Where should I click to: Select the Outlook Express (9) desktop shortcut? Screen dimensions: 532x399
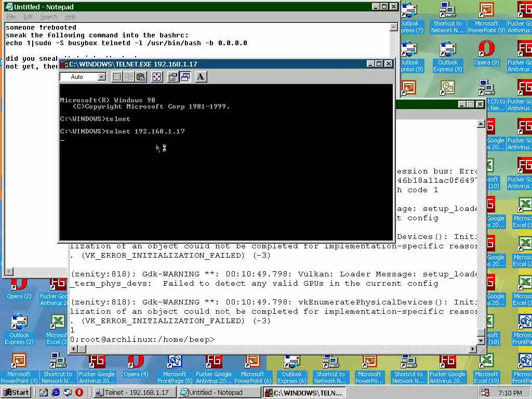coord(447,57)
